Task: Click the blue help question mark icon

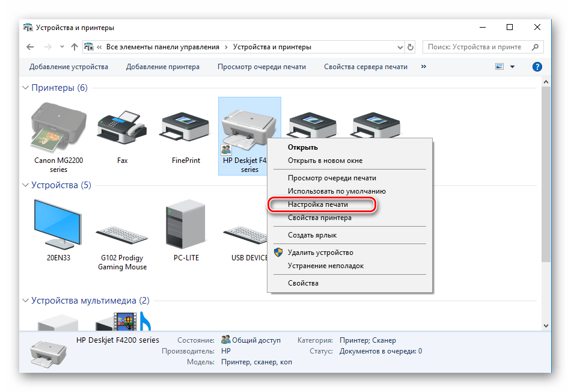Action: click(537, 67)
